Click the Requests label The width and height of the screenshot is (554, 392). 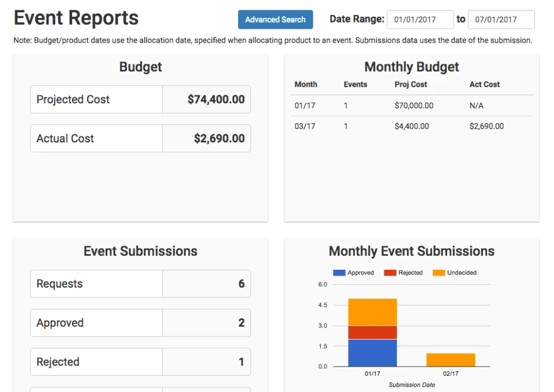click(x=59, y=284)
